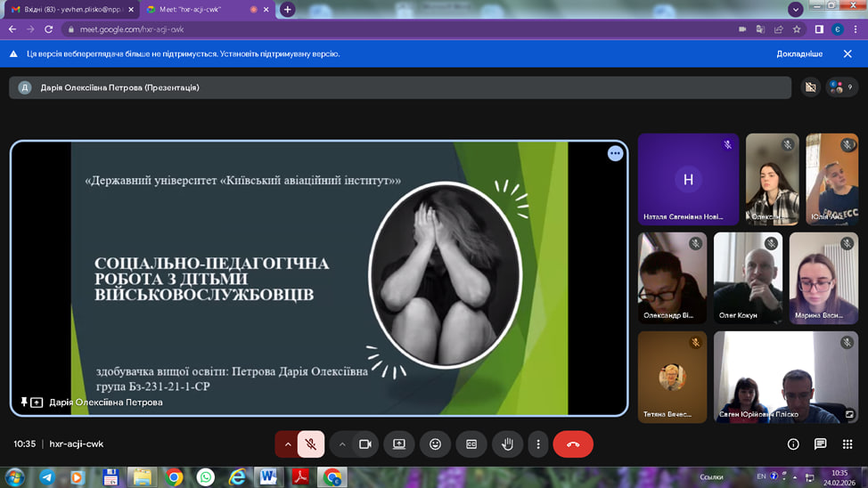Open the activities grid icon
The height and width of the screenshot is (488, 868).
[x=847, y=443]
